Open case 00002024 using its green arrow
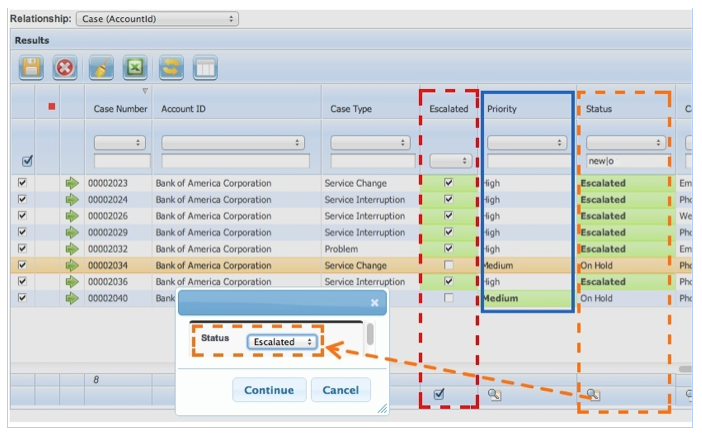The width and height of the screenshot is (702, 437). [x=72, y=200]
